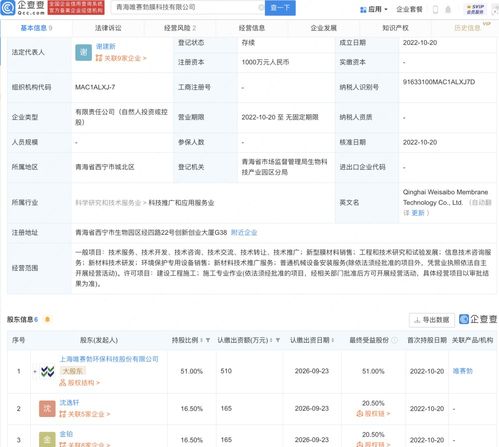Click avatar of shareholder 沈逸轩

[47, 409]
